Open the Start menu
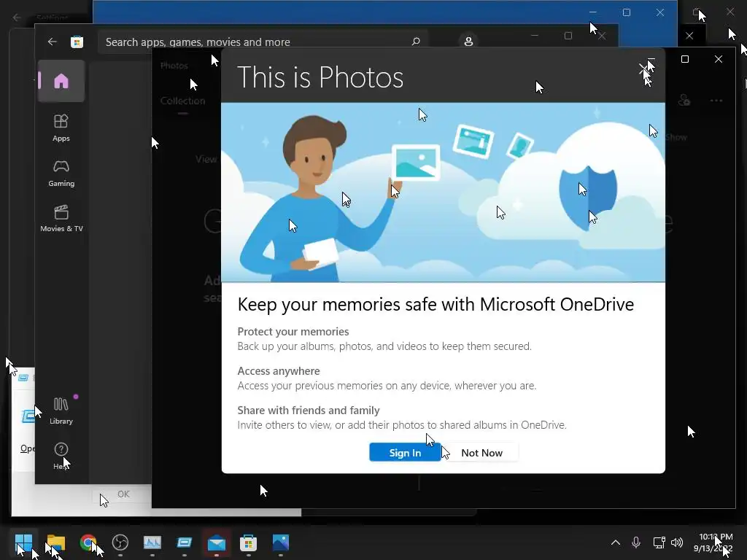 [23, 542]
